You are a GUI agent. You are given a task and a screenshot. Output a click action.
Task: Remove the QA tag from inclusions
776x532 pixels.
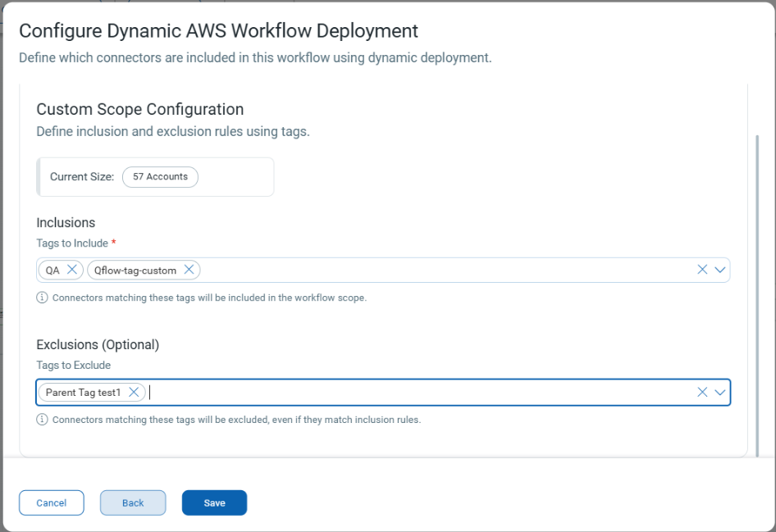[72, 270]
